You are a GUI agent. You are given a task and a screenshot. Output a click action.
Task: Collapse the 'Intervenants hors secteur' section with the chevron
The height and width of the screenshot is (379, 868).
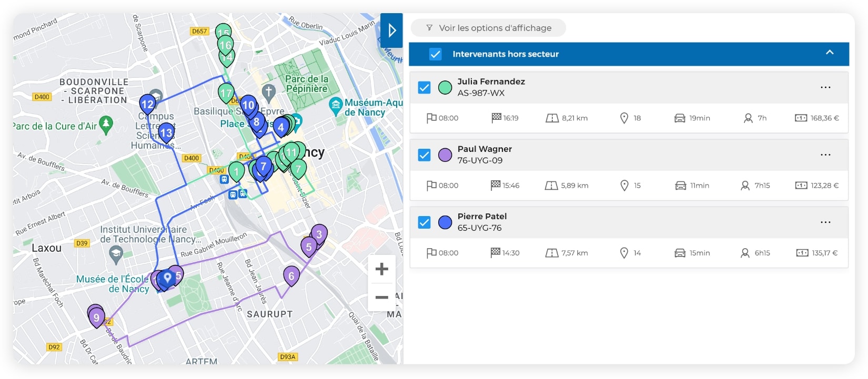(x=830, y=53)
